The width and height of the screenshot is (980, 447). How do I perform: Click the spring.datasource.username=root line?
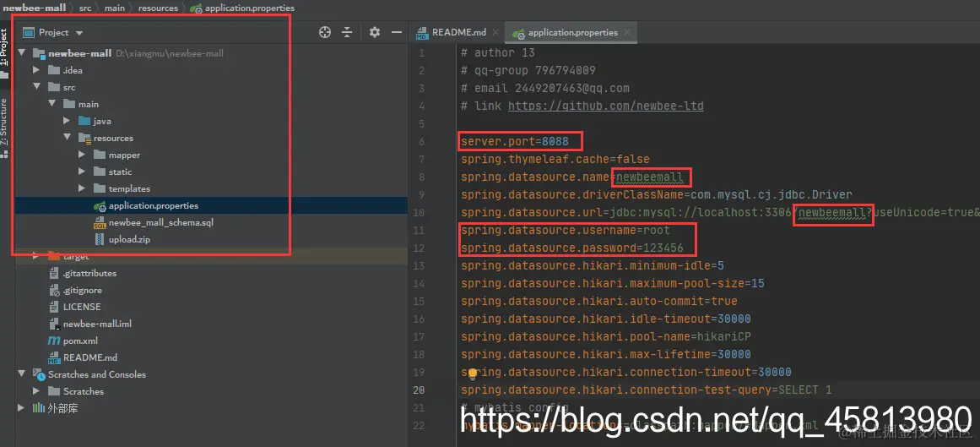click(x=566, y=231)
